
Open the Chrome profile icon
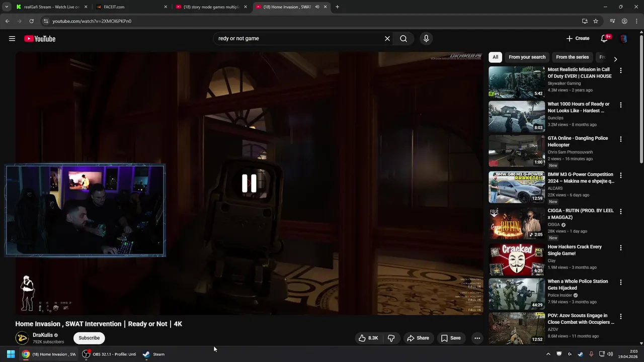click(x=624, y=21)
